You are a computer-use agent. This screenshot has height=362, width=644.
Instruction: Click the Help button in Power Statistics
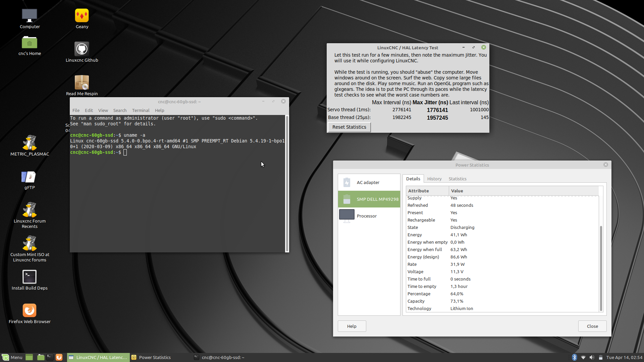coord(352,326)
